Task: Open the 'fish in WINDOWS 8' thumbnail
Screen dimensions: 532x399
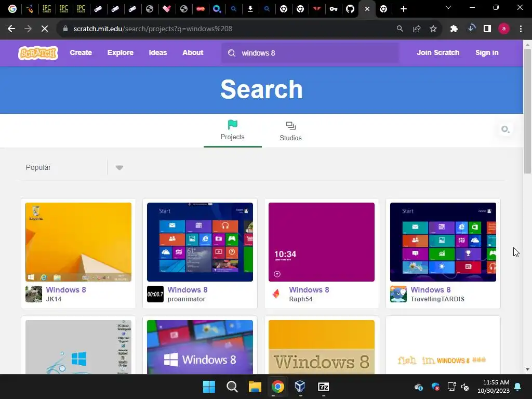Action: (443, 347)
